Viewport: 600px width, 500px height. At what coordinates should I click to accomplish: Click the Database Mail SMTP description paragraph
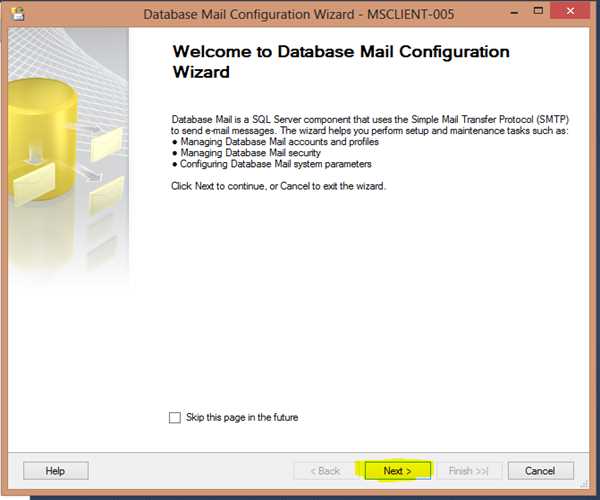[x=370, y=125]
